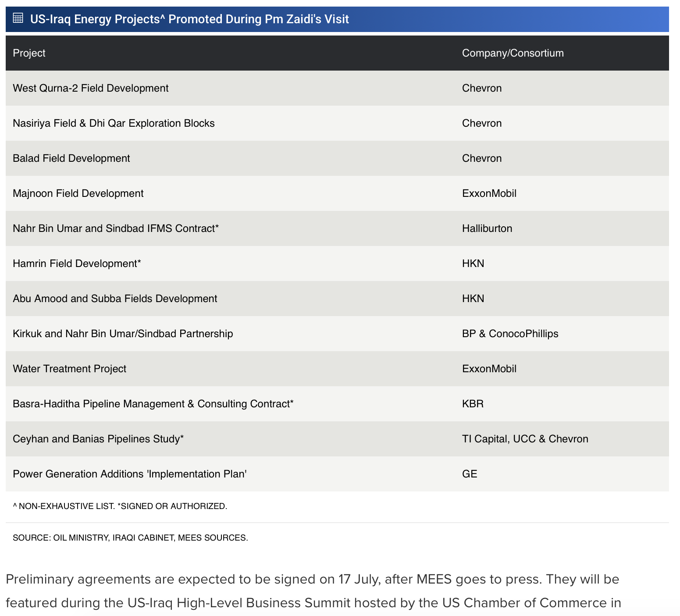Select "Basra-Haditha Pipeline Management & Consulting Contract*"

pos(153,404)
